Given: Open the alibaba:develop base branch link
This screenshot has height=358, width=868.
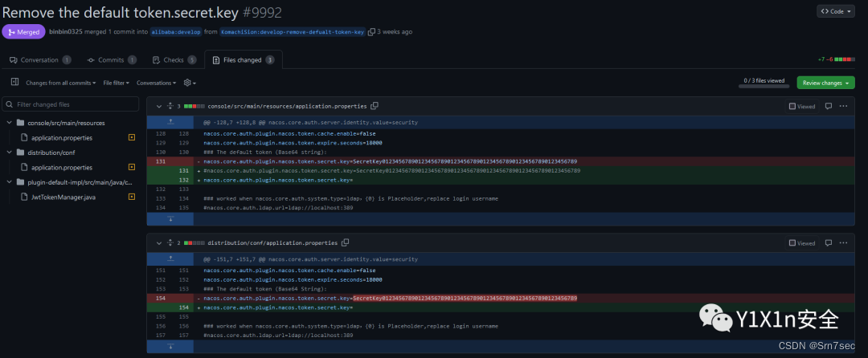Looking at the screenshot, I should (x=176, y=32).
